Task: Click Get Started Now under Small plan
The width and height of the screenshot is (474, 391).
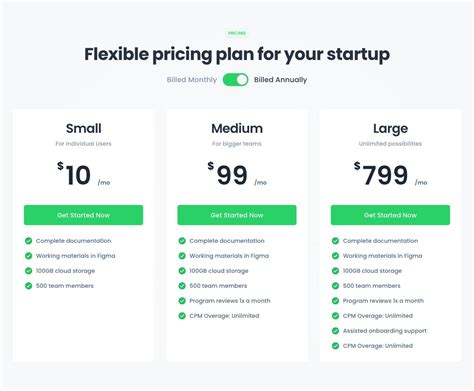Action: tap(83, 215)
